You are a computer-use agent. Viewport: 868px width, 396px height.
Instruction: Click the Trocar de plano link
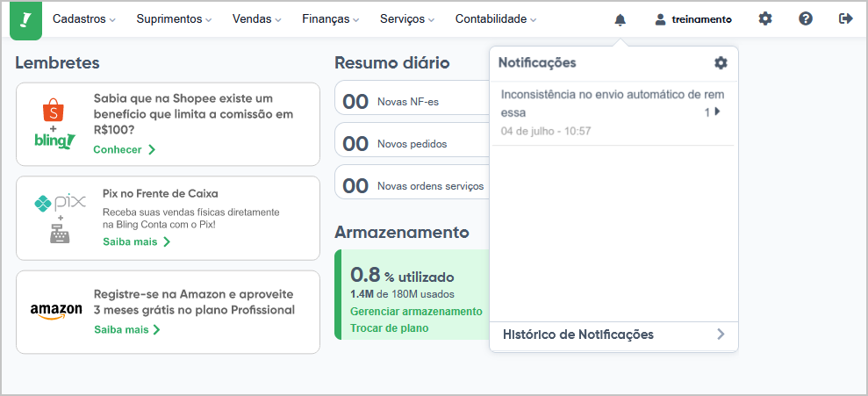[x=389, y=328]
